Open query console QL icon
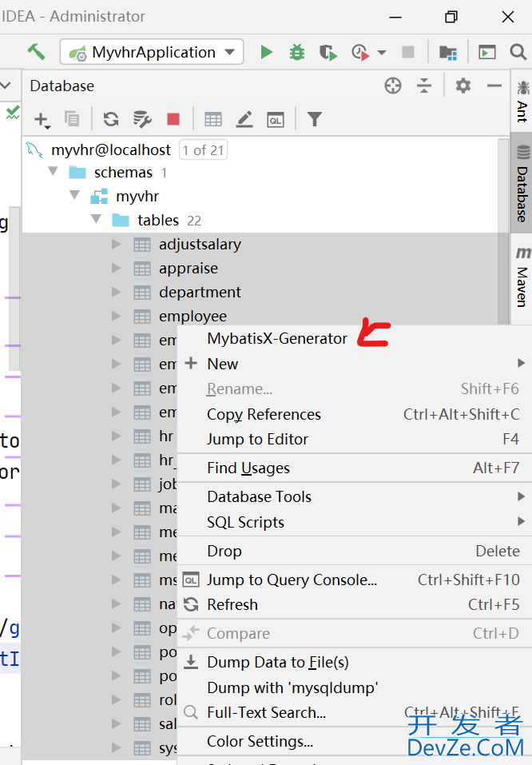The image size is (532, 765). 276,120
